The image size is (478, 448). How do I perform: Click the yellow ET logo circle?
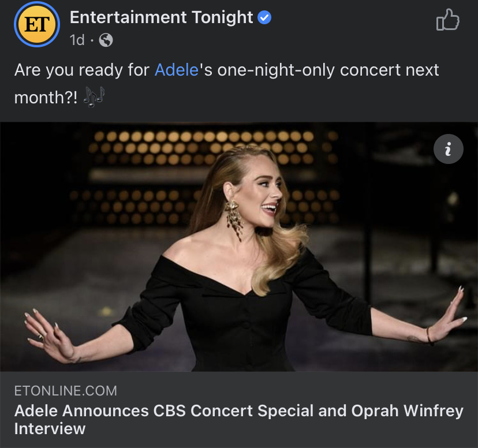37,25
